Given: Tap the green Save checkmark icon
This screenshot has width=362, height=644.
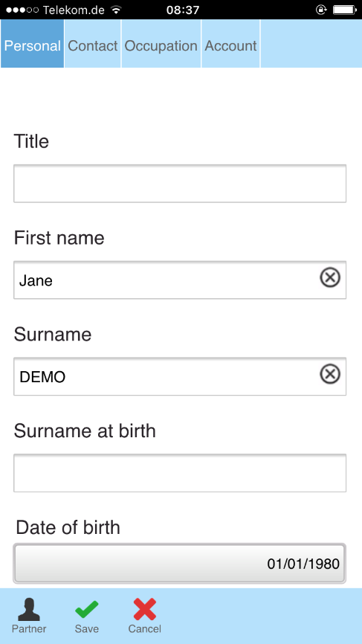Looking at the screenshot, I should tap(87, 610).
